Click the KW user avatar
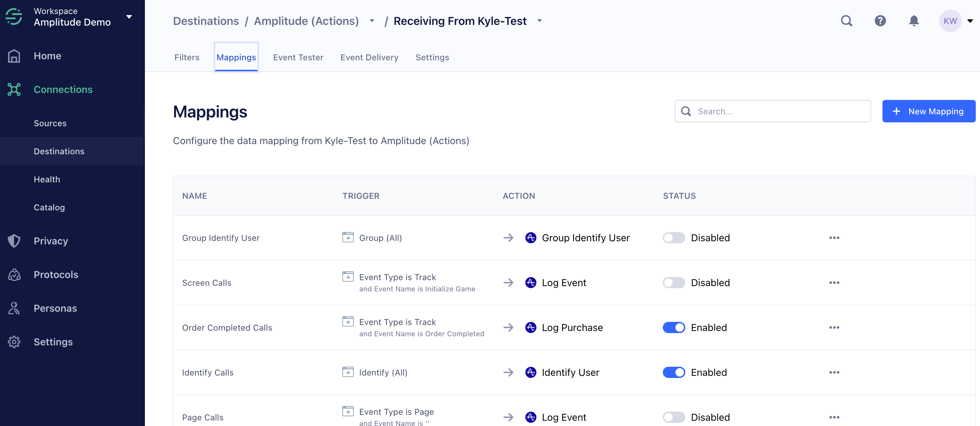 coord(950,21)
